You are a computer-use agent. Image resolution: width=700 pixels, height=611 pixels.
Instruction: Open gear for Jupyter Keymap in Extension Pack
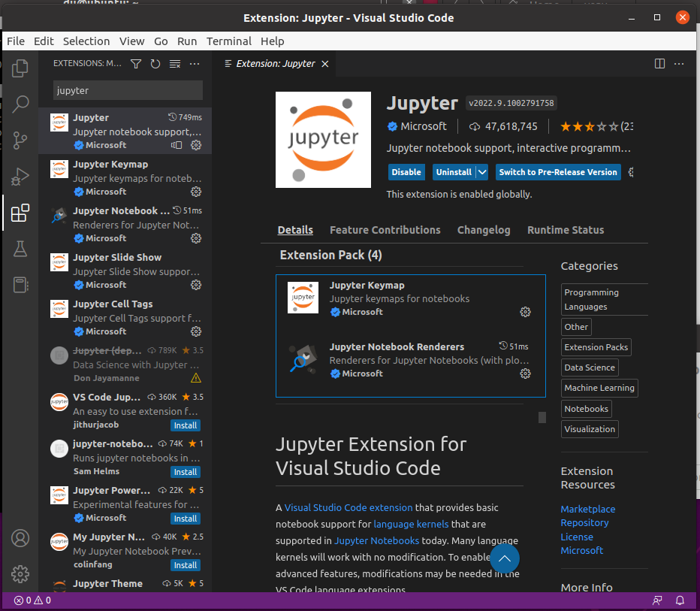click(x=526, y=312)
